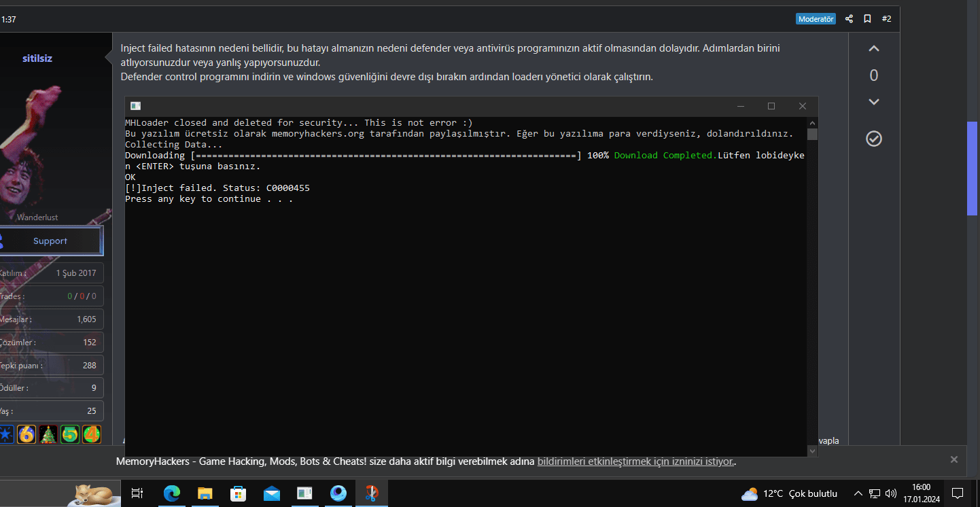The height and width of the screenshot is (507, 980).
Task: Click the 'MHLoader closed and deleted' console line
Action: pyautogui.click(x=299, y=123)
